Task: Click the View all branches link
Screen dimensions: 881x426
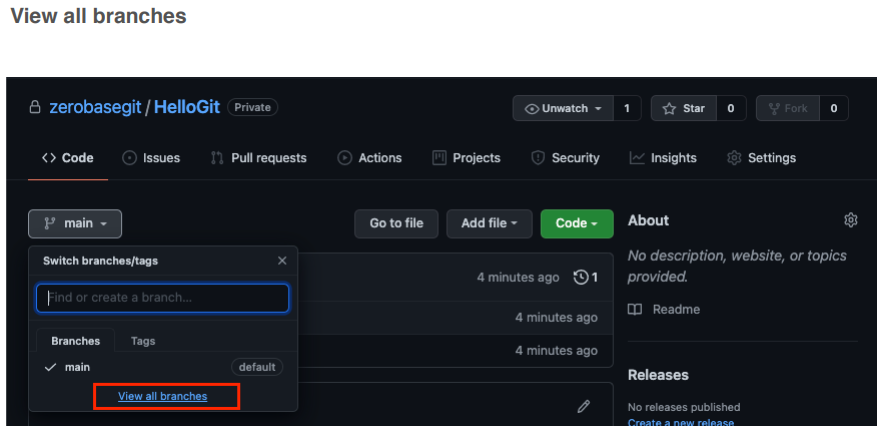Action: (162, 396)
